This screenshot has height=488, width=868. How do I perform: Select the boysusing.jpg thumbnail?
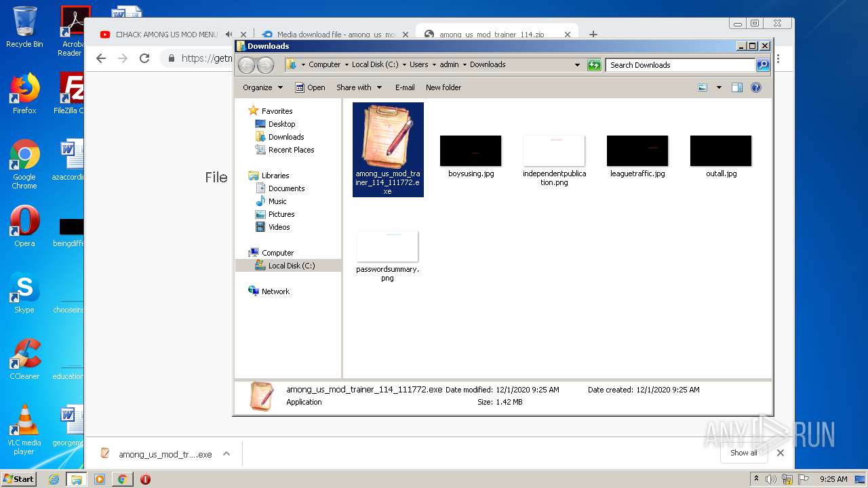(x=471, y=150)
